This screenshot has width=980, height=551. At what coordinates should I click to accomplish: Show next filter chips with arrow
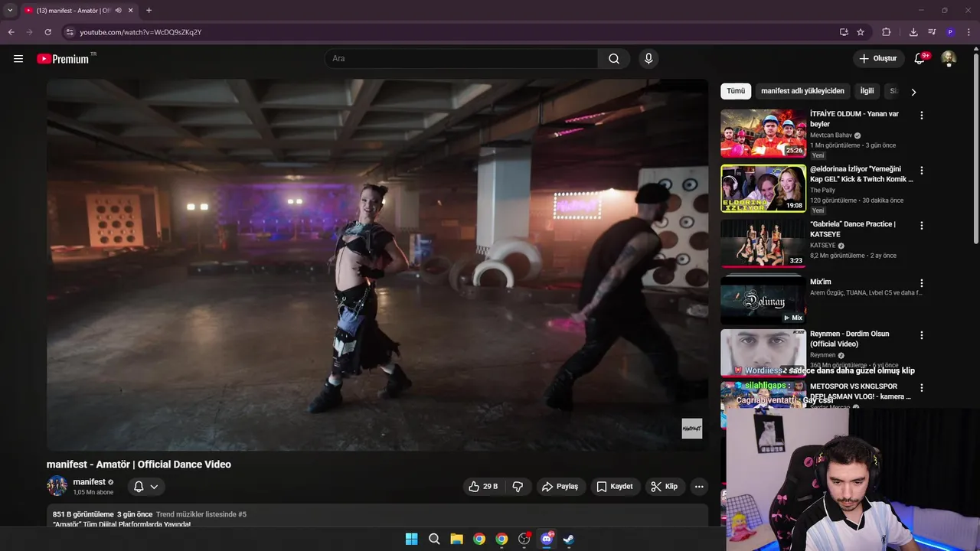[x=913, y=92]
